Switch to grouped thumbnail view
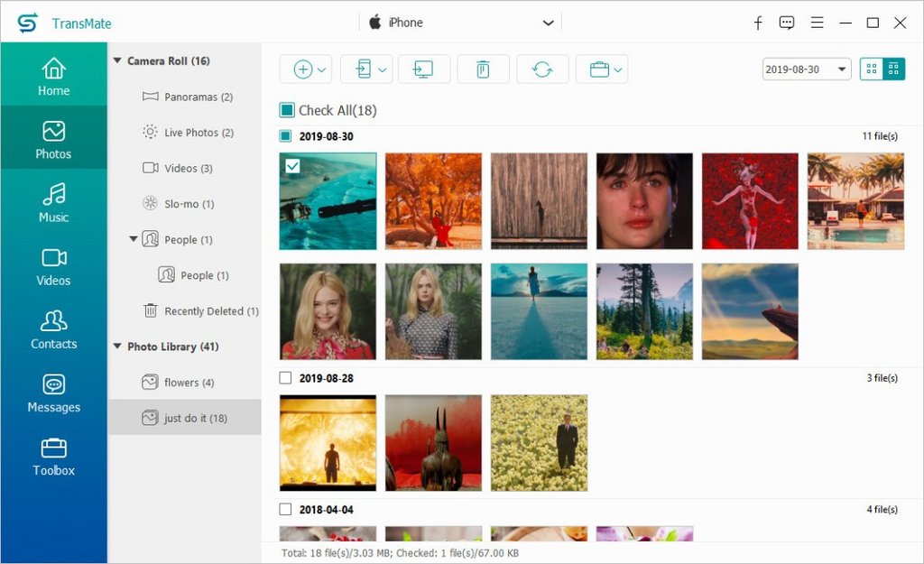The width and height of the screenshot is (924, 564). [x=893, y=69]
